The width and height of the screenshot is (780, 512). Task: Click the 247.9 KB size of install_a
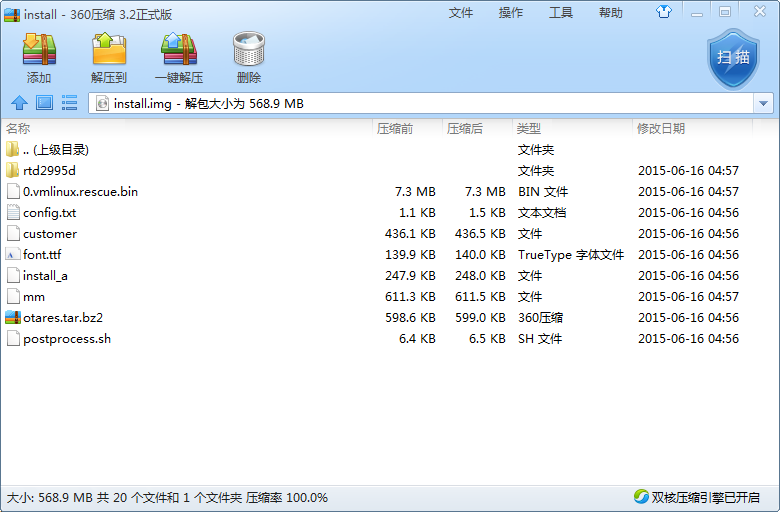tap(410, 276)
